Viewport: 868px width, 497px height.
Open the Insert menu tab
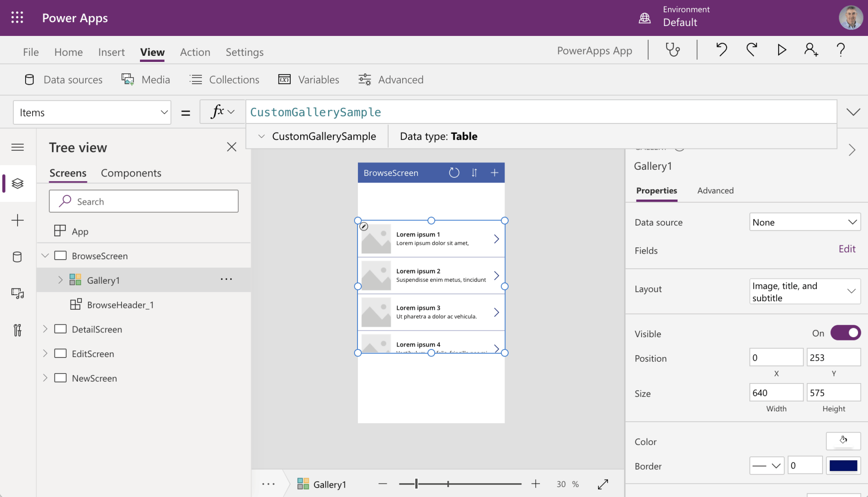coord(112,52)
